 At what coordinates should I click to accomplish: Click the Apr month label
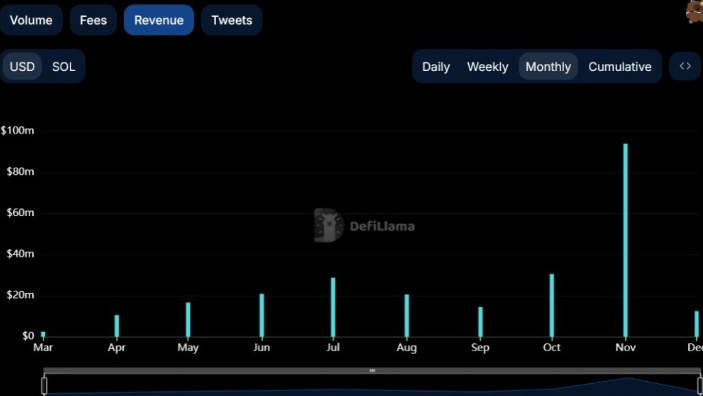(x=117, y=348)
